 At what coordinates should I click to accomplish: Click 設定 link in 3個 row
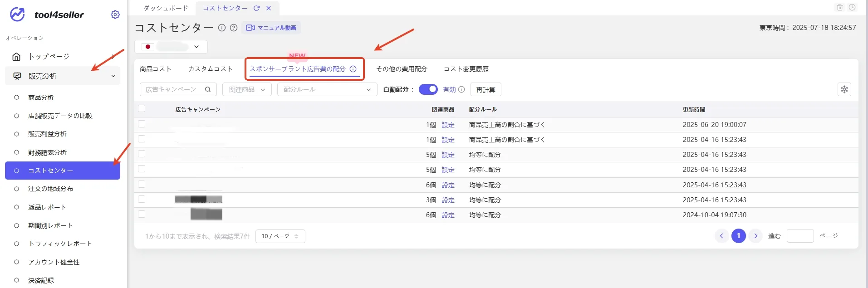[448, 200]
